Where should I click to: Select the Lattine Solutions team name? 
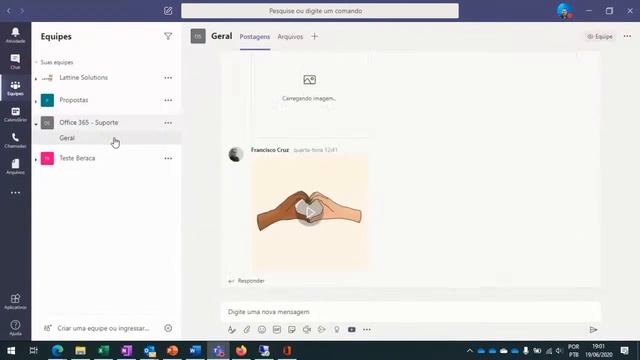click(x=84, y=78)
